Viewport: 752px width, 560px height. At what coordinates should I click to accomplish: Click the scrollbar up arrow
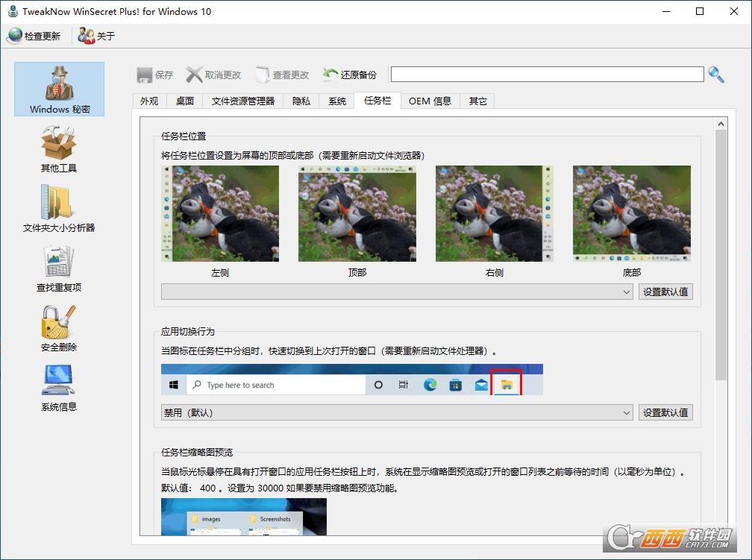point(721,124)
